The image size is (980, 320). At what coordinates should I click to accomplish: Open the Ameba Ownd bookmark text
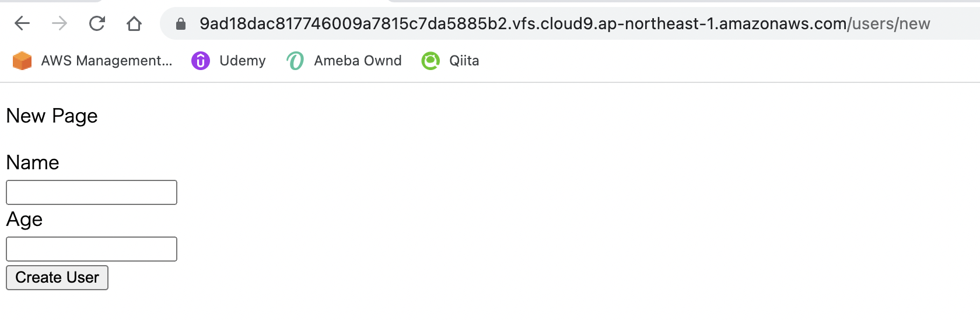point(358,61)
